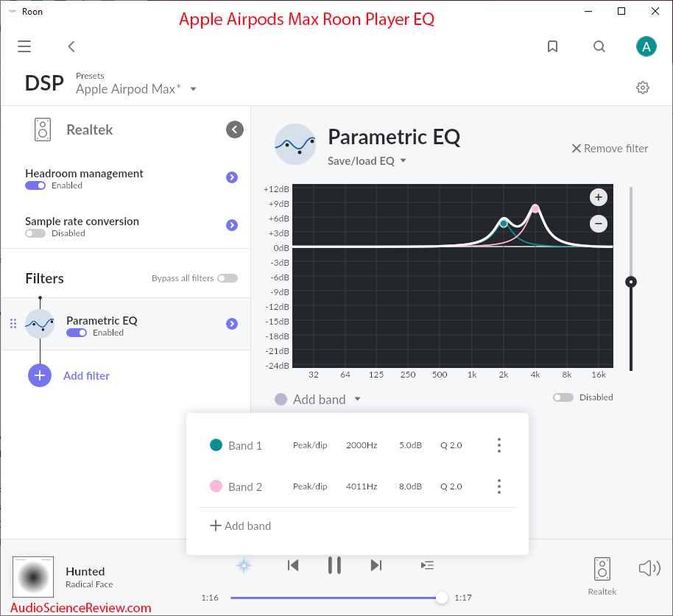Open the bookmarks icon

(552, 46)
